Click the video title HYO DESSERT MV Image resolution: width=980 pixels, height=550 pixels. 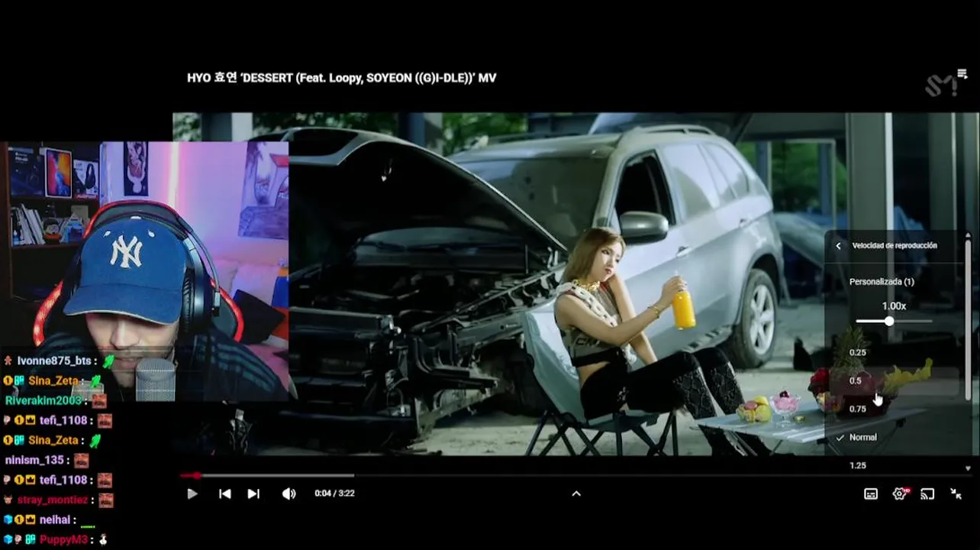342,78
